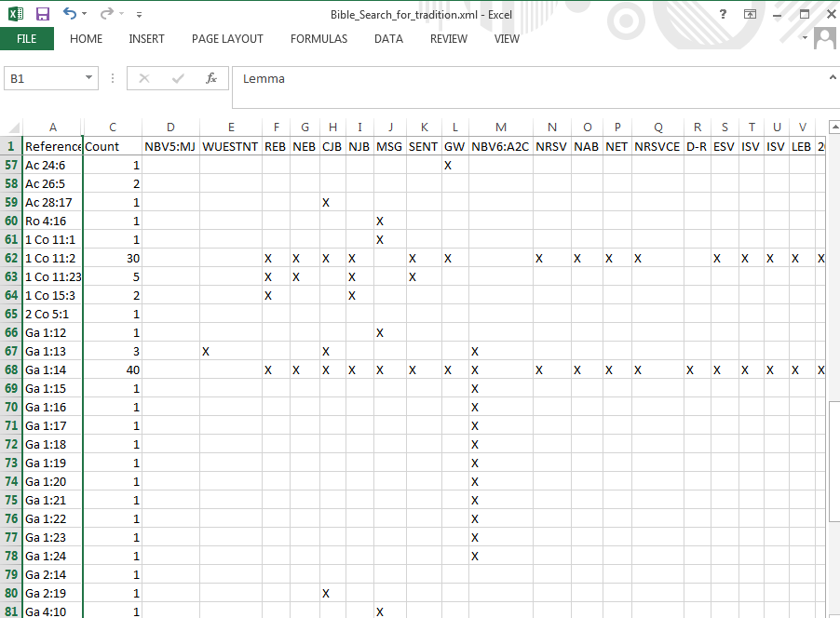Open the VIEW tab
840x618 pixels.
[507, 38]
